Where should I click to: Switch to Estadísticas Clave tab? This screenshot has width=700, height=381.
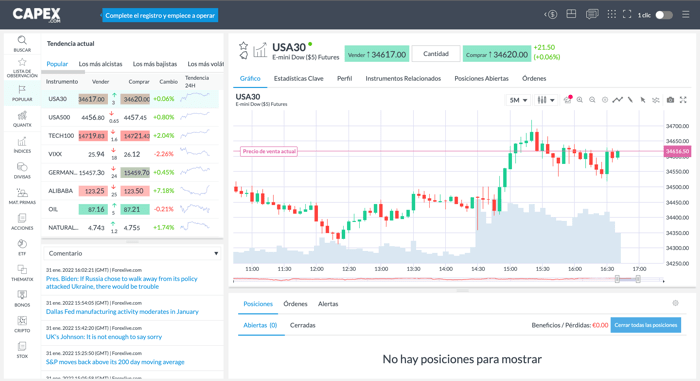pyautogui.click(x=299, y=79)
